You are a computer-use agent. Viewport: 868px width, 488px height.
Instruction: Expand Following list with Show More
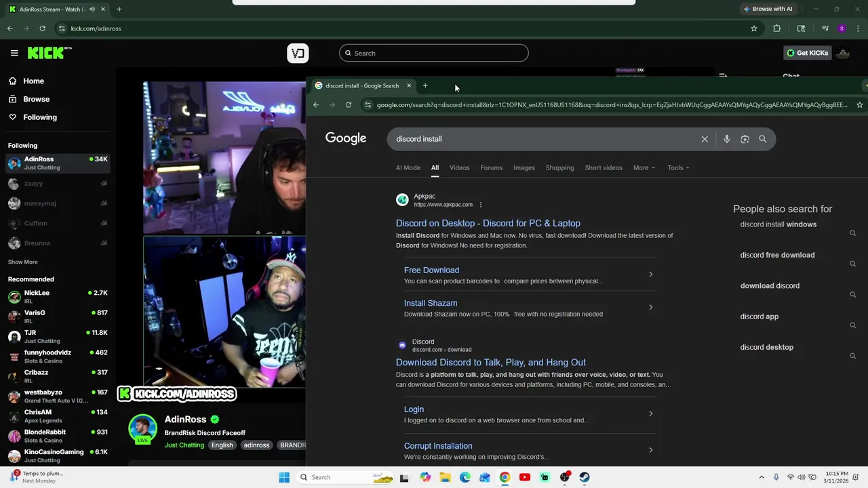[23, 262]
